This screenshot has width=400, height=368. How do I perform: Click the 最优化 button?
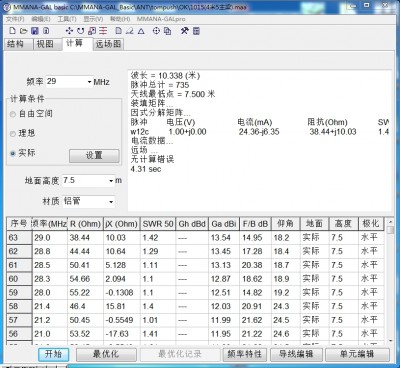(x=106, y=354)
